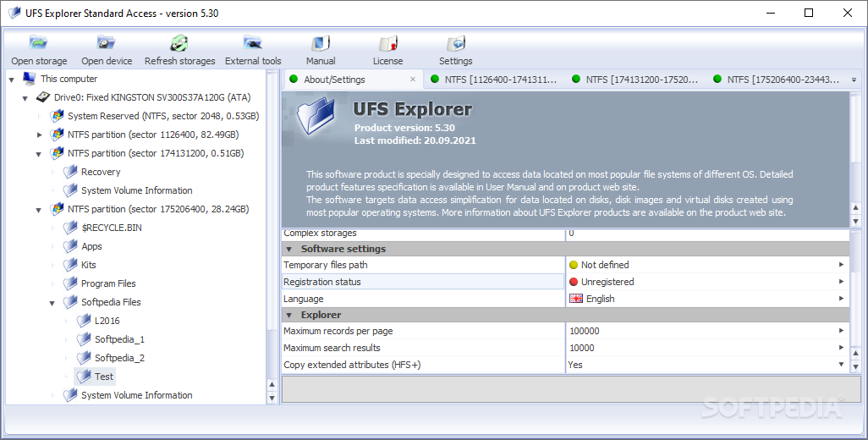Click the Complex storages row label

tap(320, 233)
